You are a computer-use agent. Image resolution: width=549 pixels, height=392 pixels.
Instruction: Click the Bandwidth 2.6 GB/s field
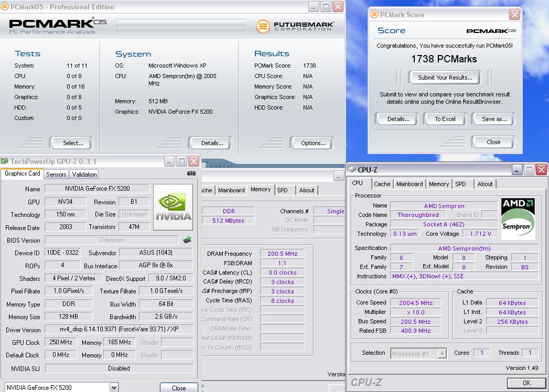(x=166, y=317)
